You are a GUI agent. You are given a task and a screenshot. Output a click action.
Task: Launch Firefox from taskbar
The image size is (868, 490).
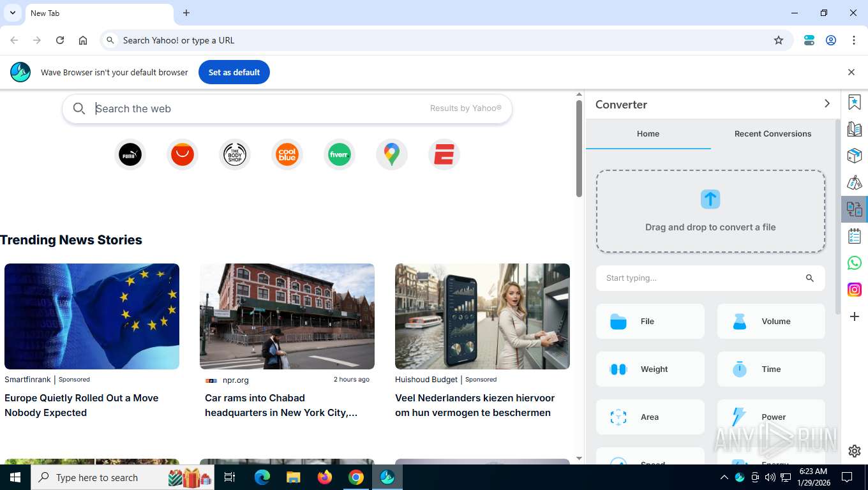(x=325, y=477)
